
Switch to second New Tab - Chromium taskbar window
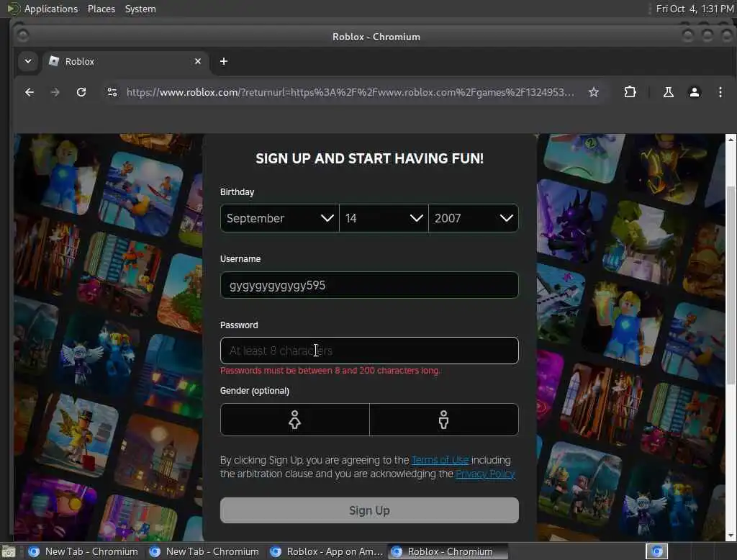pyautogui.click(x=204, y=551)
